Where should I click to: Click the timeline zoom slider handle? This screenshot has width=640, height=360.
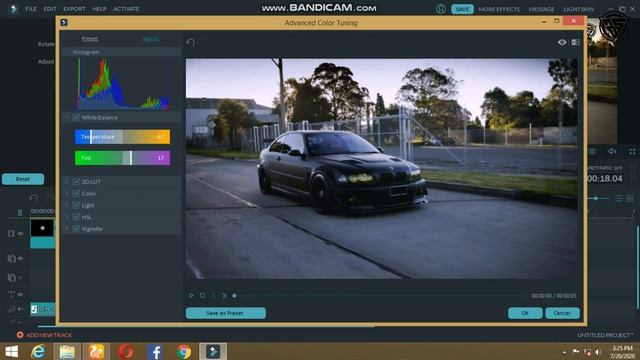point(596,198)
